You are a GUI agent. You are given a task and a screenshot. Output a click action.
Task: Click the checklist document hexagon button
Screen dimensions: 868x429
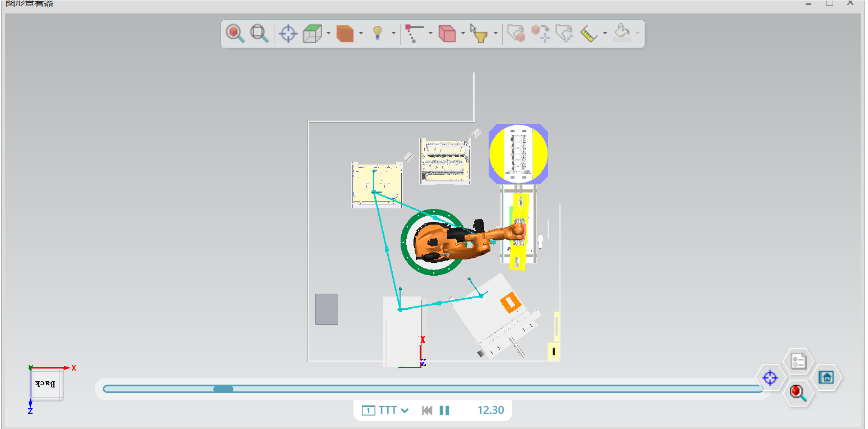798,361
